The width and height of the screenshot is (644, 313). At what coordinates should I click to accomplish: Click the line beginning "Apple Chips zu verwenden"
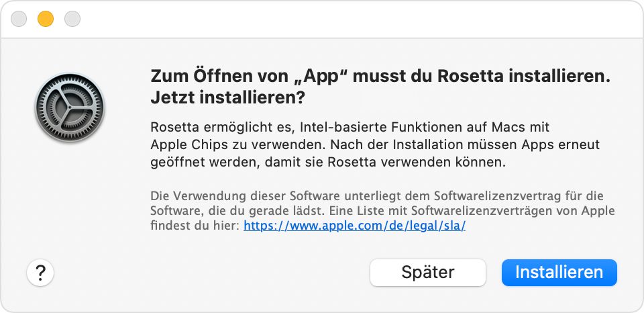374,144
